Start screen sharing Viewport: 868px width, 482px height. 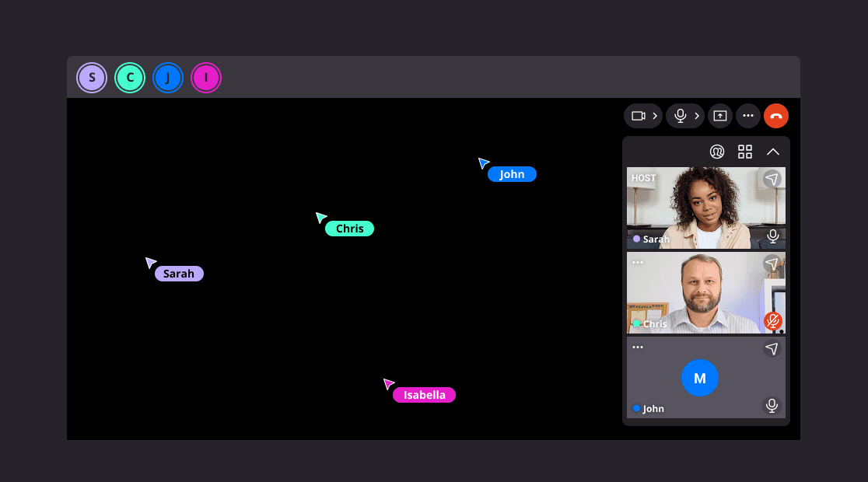[719, 115]
